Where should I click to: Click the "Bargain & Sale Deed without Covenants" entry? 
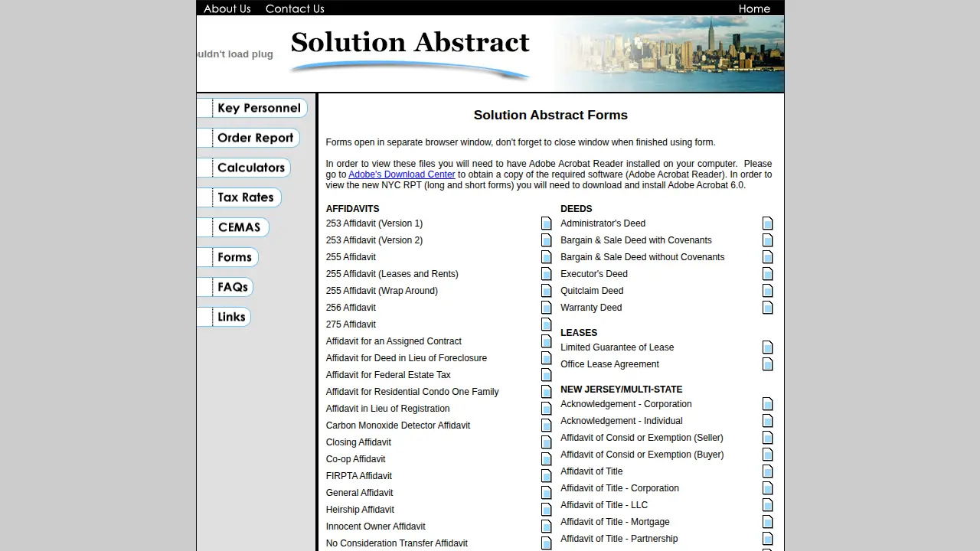tap(642, 257)
